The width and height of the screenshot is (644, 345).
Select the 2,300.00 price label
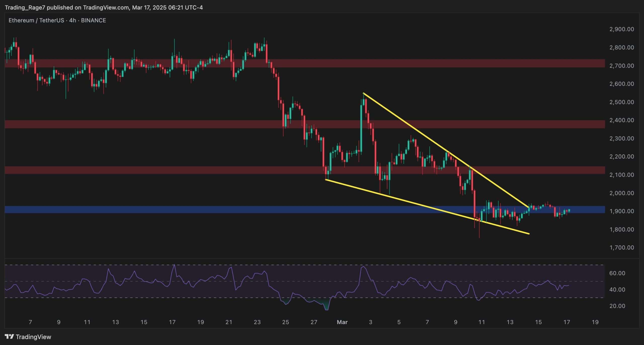point(621,138)
